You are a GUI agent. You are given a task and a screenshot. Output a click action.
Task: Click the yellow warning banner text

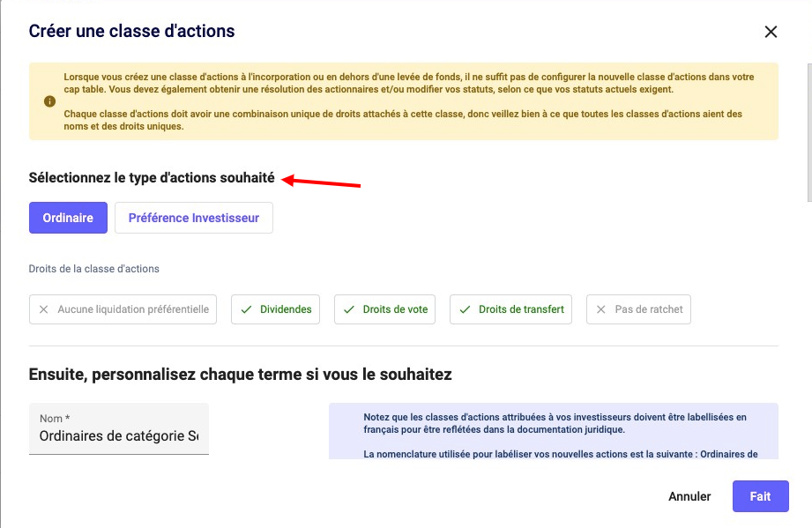(406, 101)
